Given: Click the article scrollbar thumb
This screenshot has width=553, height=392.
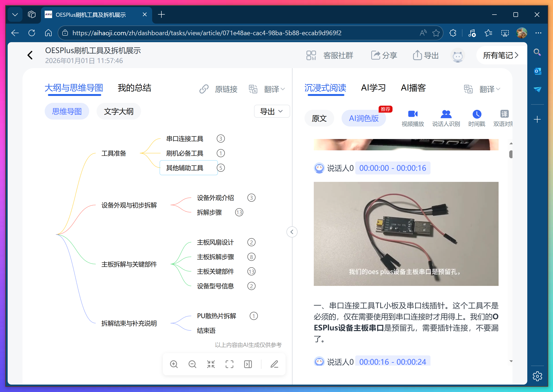Looking at the screenshot, I should point(511,154).
